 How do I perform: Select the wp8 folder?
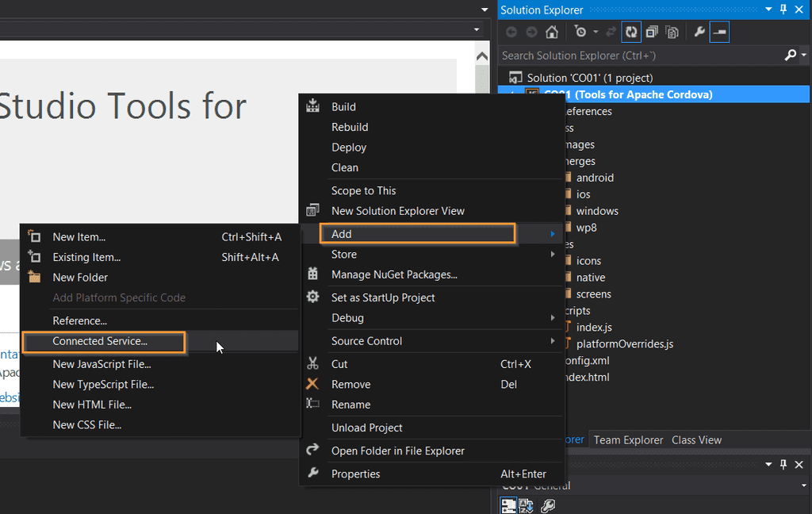pyautogui.click(x=586, y=228)
